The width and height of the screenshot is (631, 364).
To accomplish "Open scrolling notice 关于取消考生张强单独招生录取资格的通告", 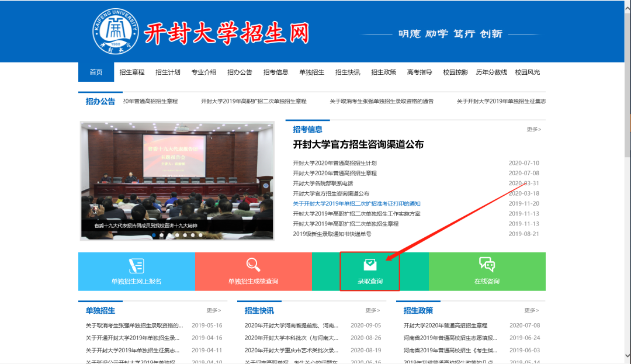I will click(x=382, y=101).
